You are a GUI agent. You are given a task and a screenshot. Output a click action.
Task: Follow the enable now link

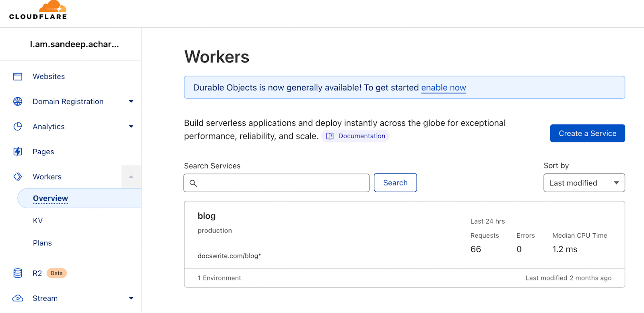click(x=444, y=87)
